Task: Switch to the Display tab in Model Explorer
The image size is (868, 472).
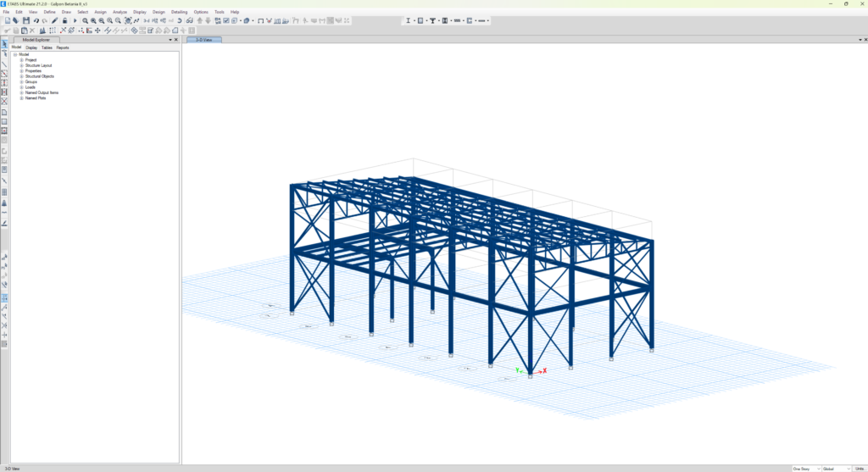Action: coord(31,47)
